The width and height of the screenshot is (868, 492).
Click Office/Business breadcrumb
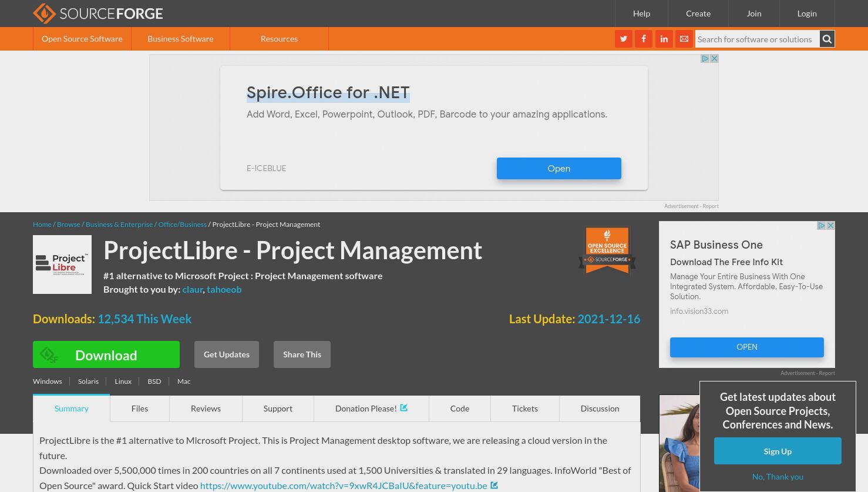pyautogui.click(x=182, y=225)
